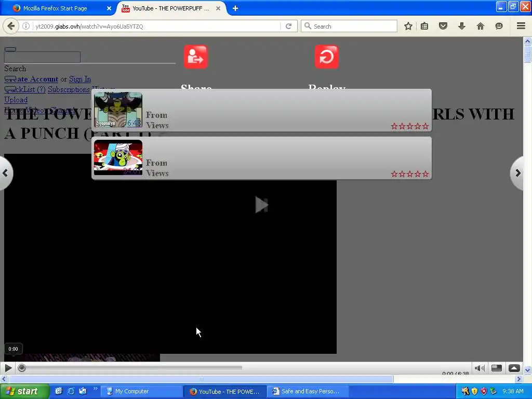
Task: Click the red shield tray icon
Action: point(484,391)
